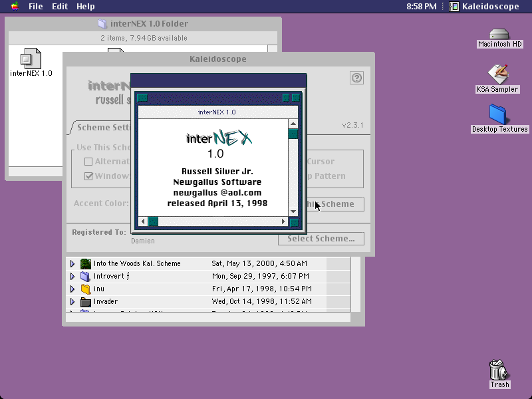Viewport: 532px width, 399px height.
Task: Click the teal thumb on the horizontal scrollbar
Action: (153, 221)
